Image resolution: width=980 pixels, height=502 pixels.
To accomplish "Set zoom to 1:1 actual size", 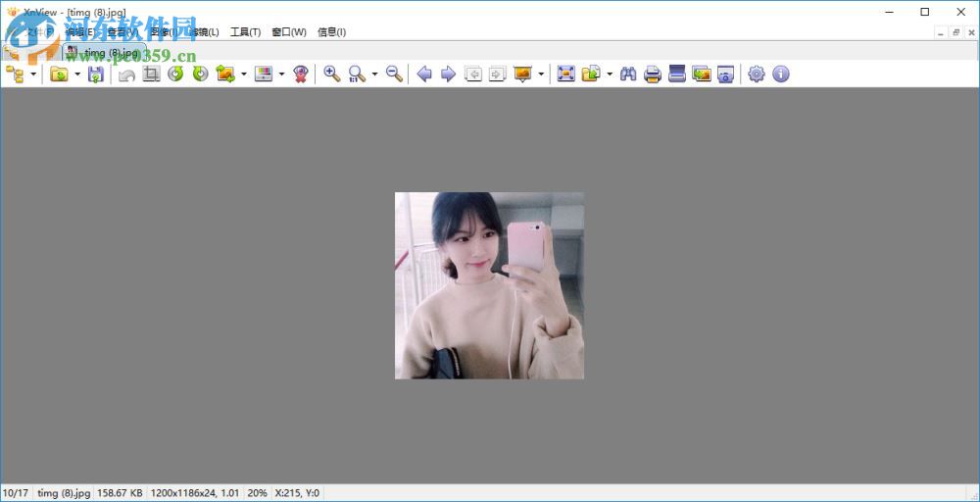I will [x=357, y=75].
